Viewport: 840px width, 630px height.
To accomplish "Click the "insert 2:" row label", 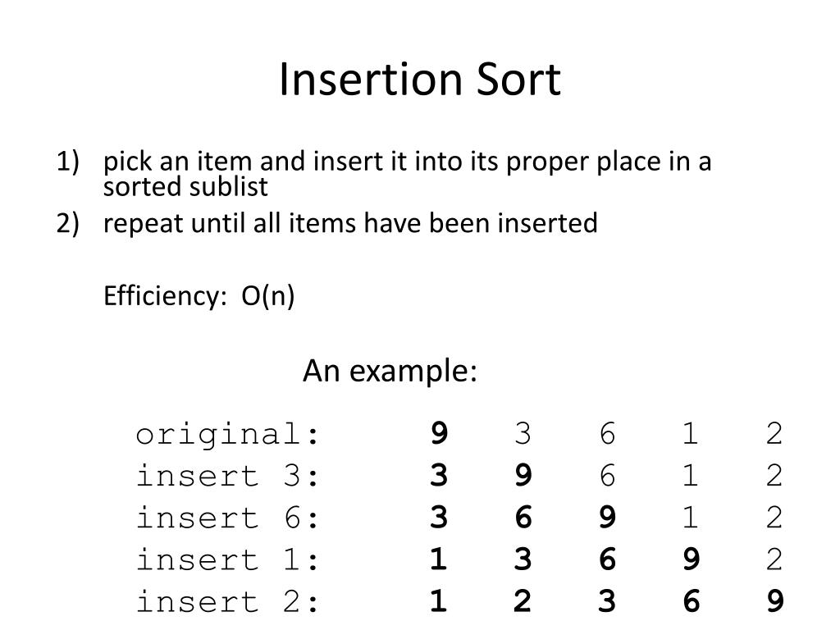I will [228, 601].
